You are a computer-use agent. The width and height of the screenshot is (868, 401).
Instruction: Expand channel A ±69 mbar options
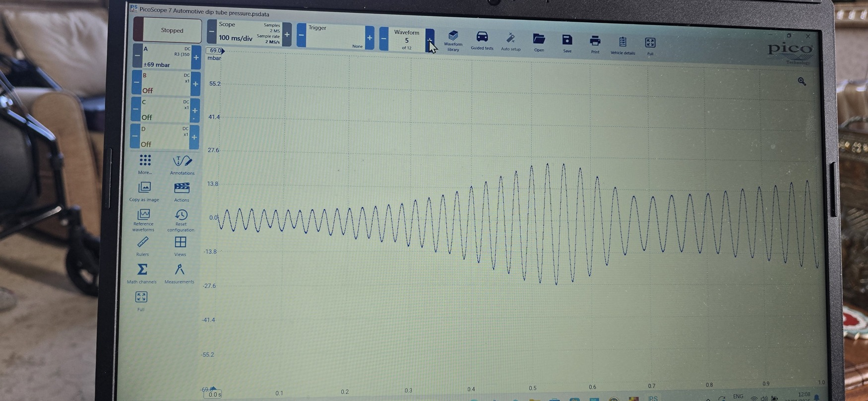(x=167, y=57)
